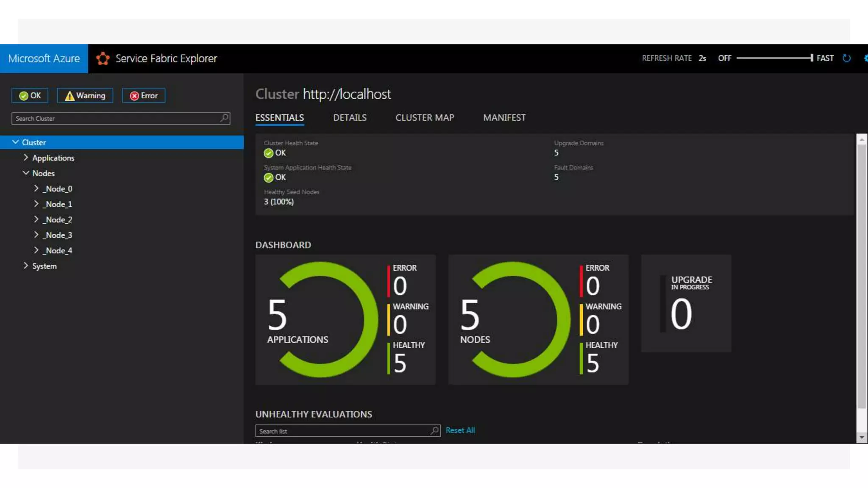Viewport: 868px width, 488px height.
Task: Click the Reset All link
Action: pos(460,430)
